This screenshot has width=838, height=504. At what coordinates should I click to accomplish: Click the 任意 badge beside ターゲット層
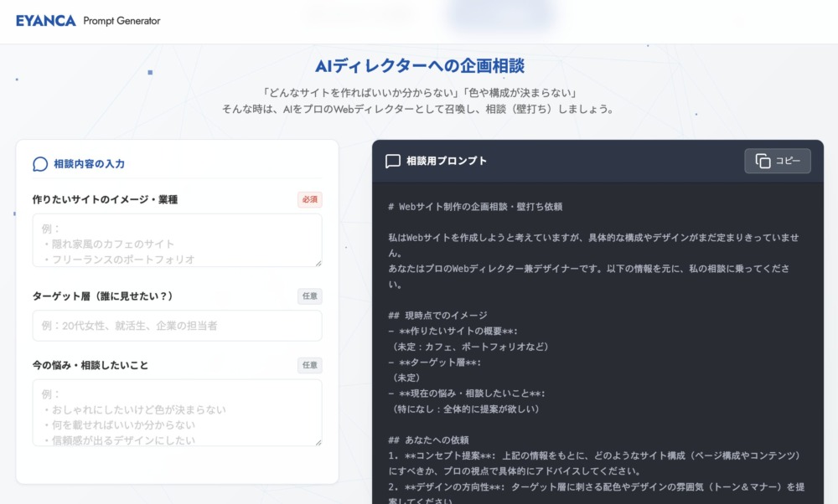tap(309, 296)
